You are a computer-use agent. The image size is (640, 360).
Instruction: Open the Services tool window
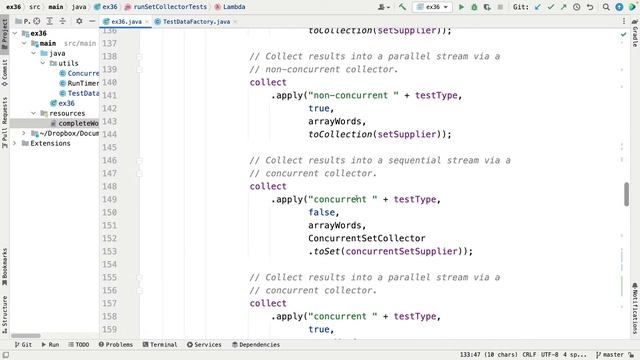[x=204, y=344]
